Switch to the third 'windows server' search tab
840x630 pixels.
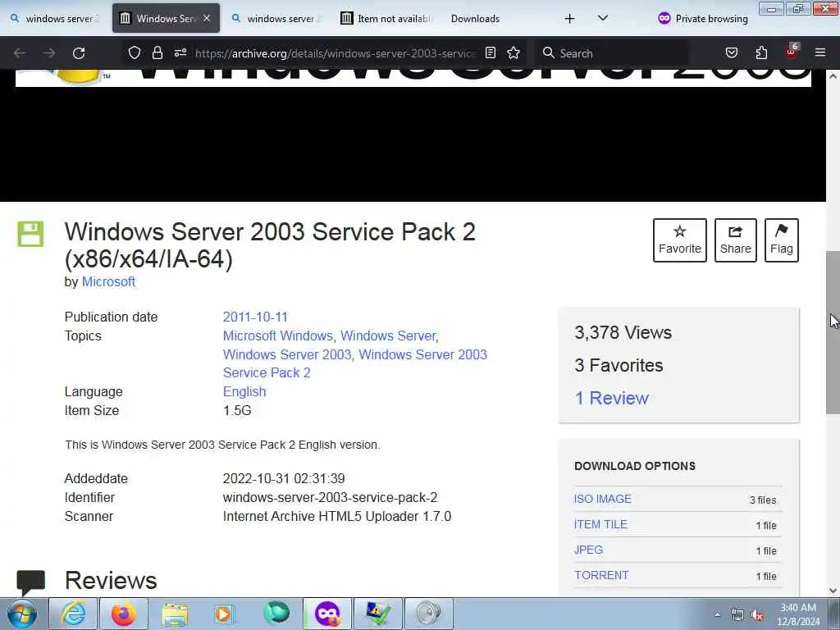[x=276, y=18]
